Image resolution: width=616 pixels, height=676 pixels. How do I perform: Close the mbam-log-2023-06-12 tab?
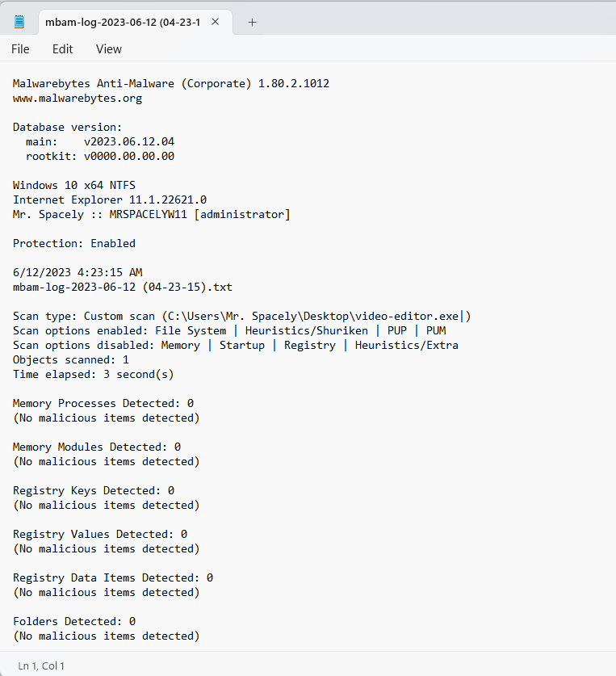coord(215,22)
